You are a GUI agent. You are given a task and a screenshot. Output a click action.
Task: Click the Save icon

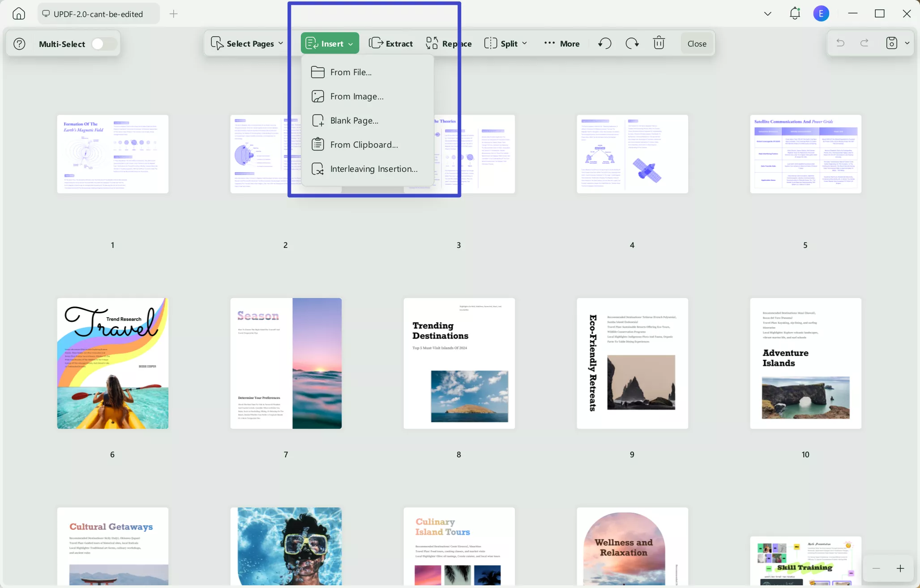(x=891, y=43)
